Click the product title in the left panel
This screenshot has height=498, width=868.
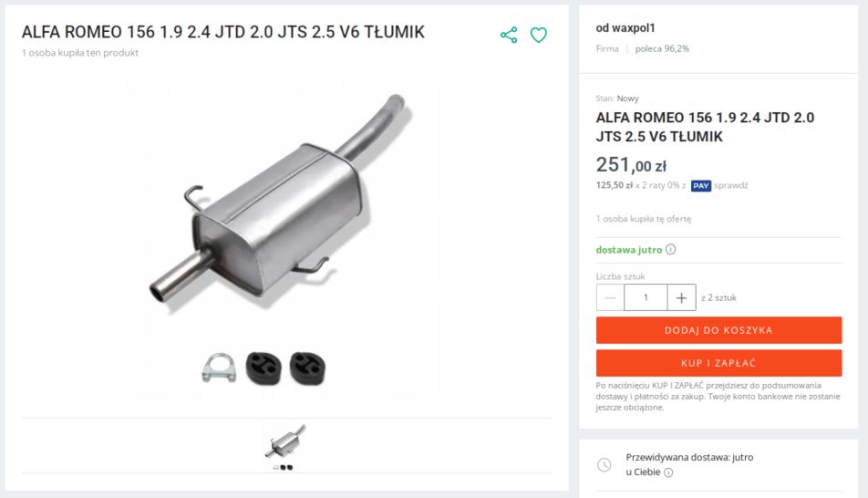click(x=223, y=32)
